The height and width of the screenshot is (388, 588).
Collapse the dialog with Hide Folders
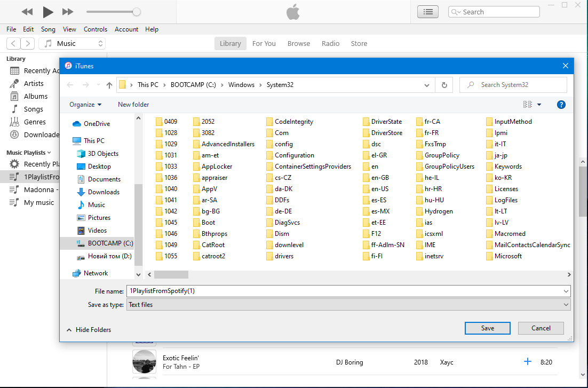click(89, 330)
